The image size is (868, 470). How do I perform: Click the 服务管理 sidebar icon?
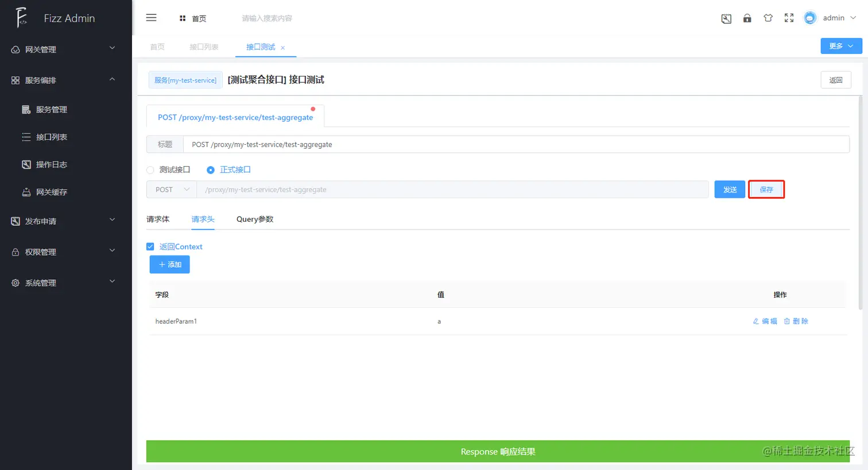(26, 109)
